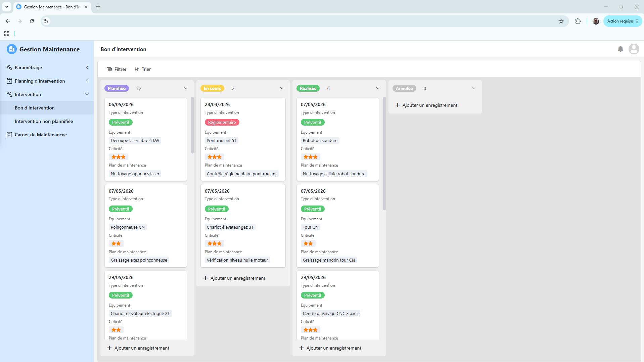Open the Réalisée column dropdown

pyautogui.click(x=378, y=88)
